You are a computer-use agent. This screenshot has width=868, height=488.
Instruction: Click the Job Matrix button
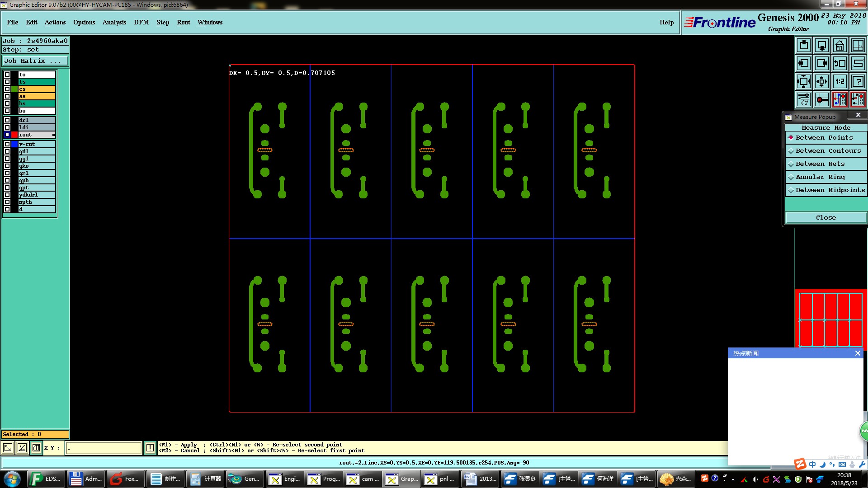[35, 61]
